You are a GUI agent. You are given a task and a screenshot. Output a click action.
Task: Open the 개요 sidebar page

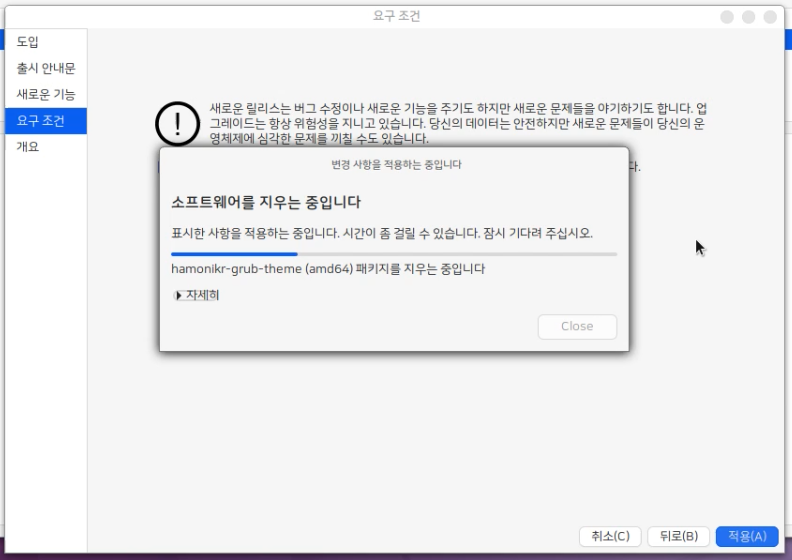tap(28, 147)
